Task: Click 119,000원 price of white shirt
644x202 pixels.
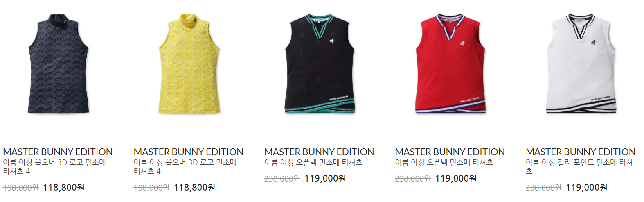Action: 587,188
